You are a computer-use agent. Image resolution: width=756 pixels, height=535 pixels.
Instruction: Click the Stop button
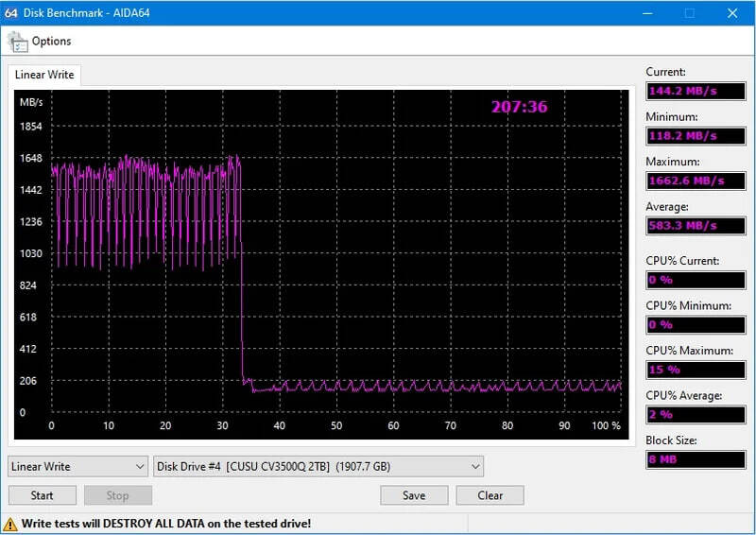[117, 495]
